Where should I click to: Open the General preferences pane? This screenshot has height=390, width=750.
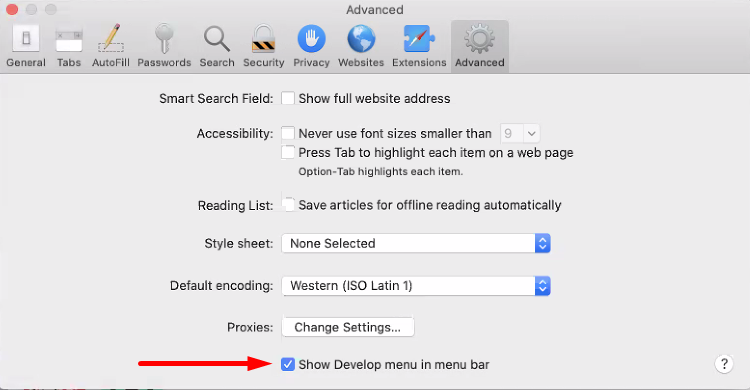tap(26, 46)
